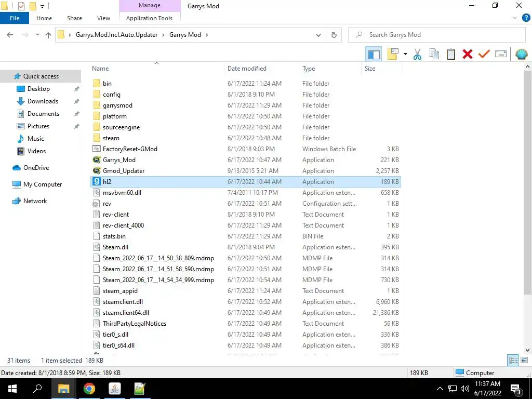Select the sourceengine folder icon
This screenshot has height=399, width=532.
pyautogui.click(x=97, y=127)
